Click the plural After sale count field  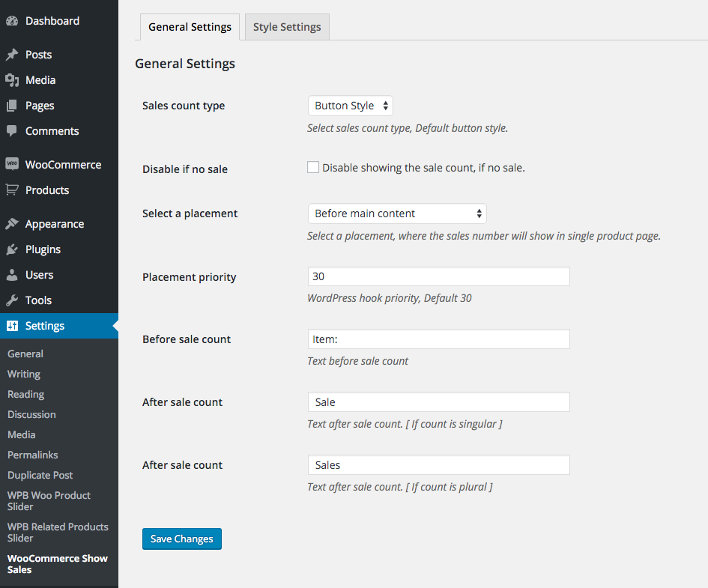(x=439, y=465)
